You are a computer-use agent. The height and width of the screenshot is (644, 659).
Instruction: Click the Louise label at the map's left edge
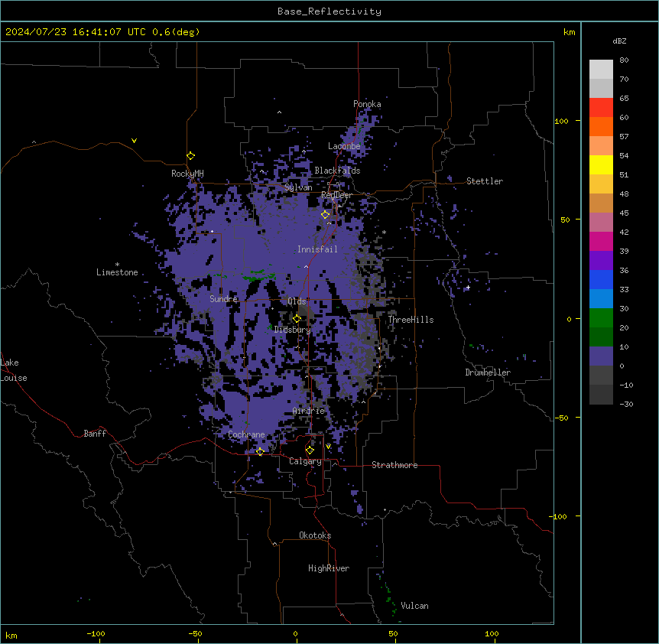[x=14, y=378]
